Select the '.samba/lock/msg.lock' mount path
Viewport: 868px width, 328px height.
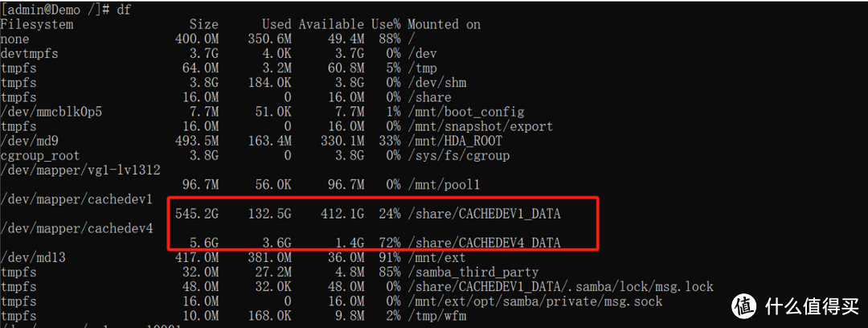click(x=641, y=286)
